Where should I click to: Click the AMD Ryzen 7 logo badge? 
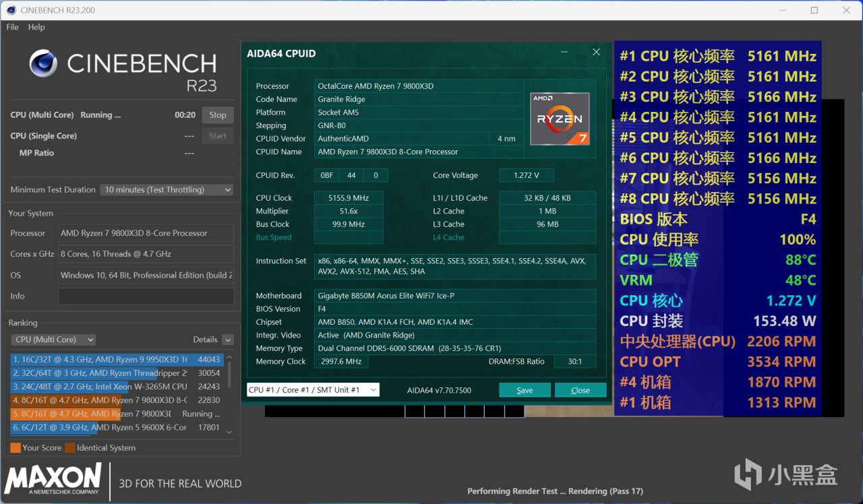pyautogui.click(x=560, y=119)
